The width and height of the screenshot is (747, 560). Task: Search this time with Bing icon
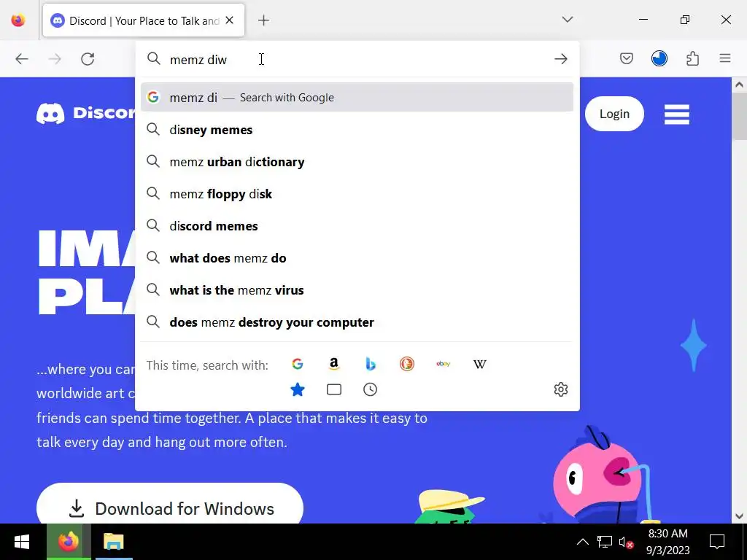click(370, 365)
